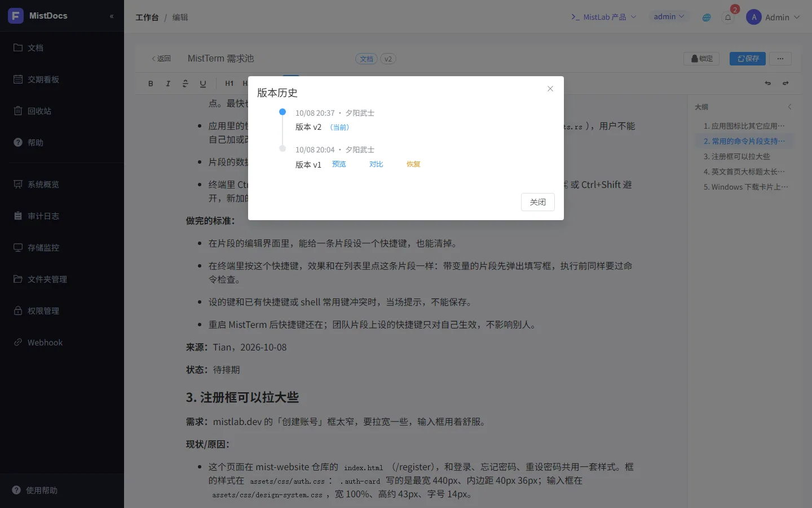The width and height of the screenshot is (812, 508).
Task: Open Webhook settings in sidebar
Action: click(62, 343)
